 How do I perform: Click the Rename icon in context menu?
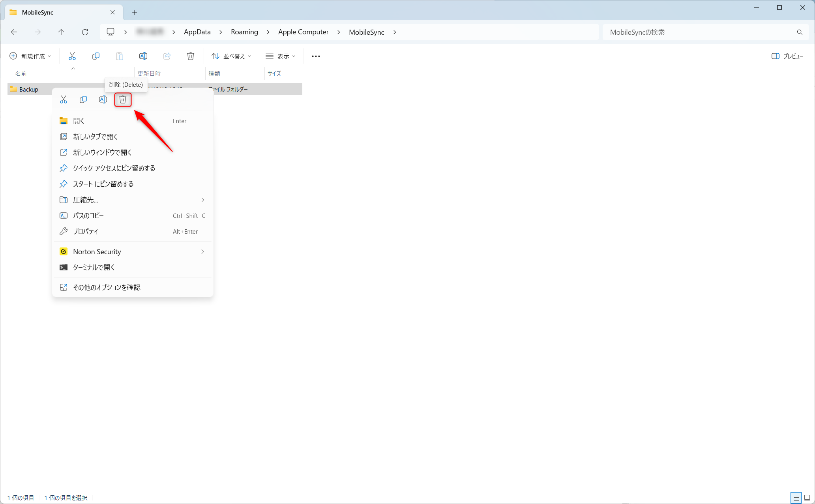(x=103, y=99)
